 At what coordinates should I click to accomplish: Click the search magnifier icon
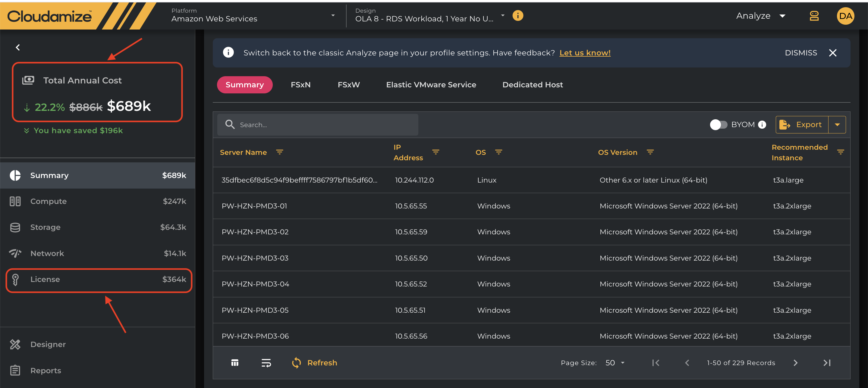click(x=230, y=125)
